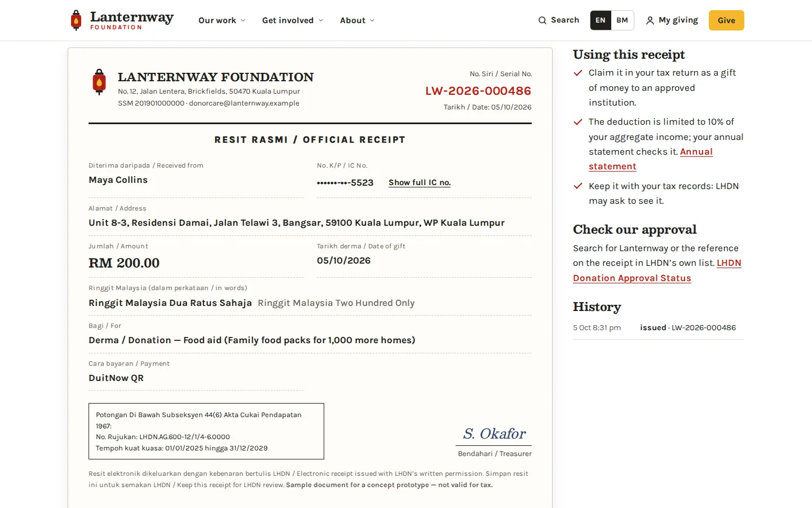Click the S. Okafor signature
Screen dimensions: 812x508
pyautogui.click(x=495, y=433)
